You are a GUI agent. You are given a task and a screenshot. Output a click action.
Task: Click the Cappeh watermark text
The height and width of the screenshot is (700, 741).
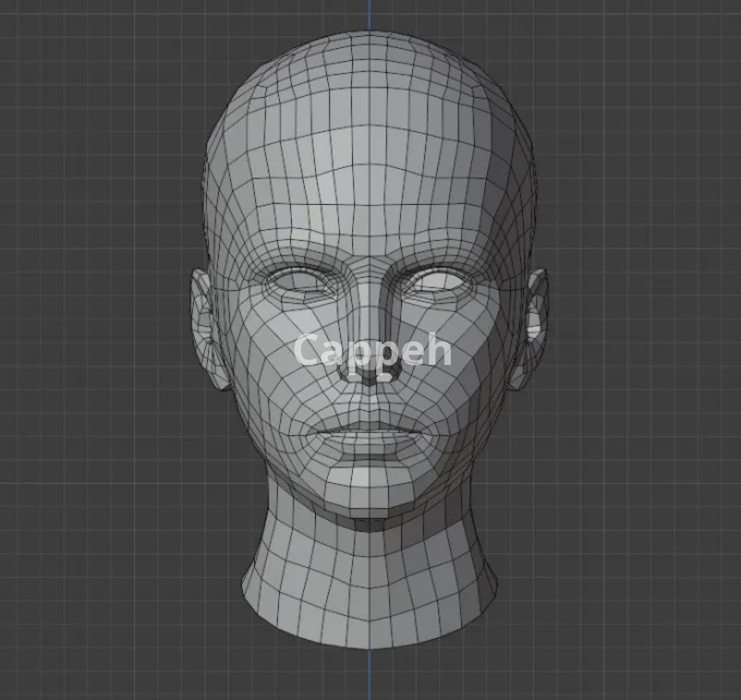click(x=372, y=350)
